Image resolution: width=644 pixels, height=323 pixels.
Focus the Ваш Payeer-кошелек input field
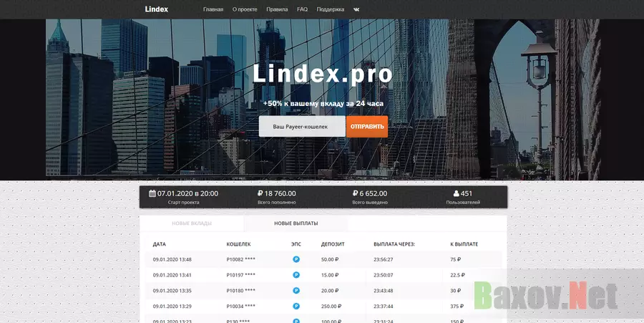[302, 126]
